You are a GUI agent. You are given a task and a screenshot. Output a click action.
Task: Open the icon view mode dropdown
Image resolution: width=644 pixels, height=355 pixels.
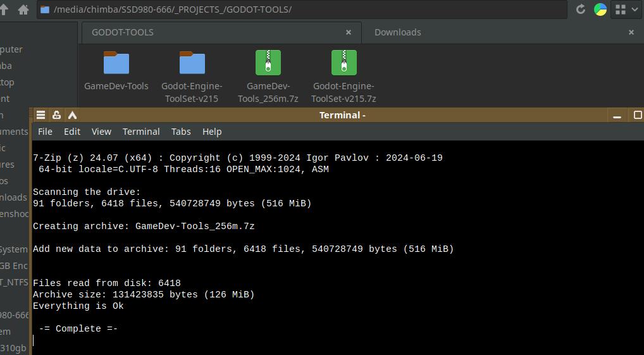click(x=625, y=9)
